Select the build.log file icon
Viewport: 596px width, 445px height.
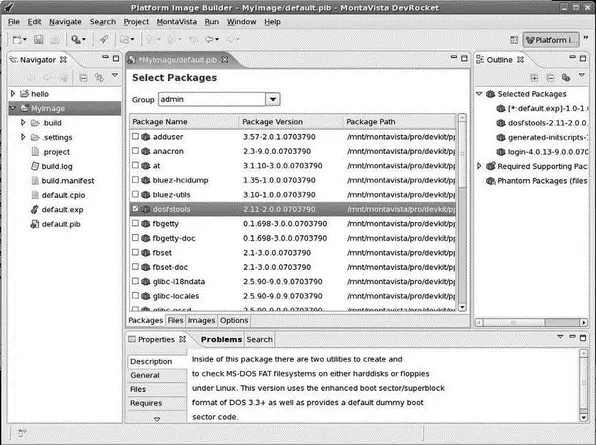click(35, 166)
